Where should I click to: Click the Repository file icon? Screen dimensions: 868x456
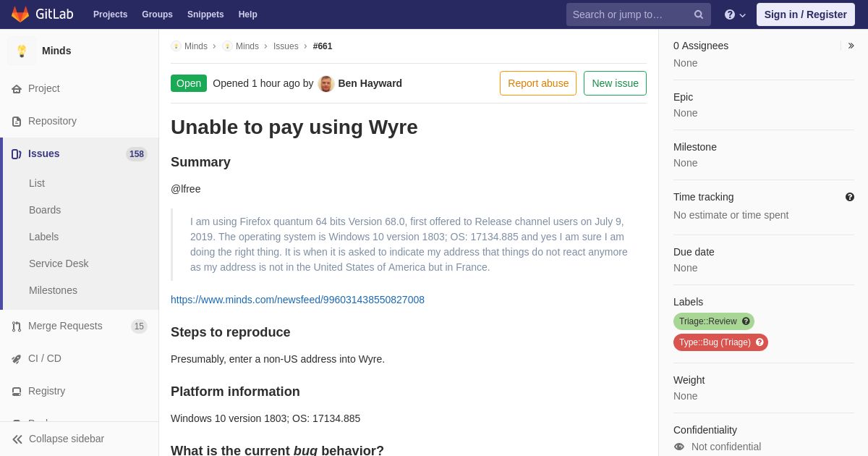[17, 122]
